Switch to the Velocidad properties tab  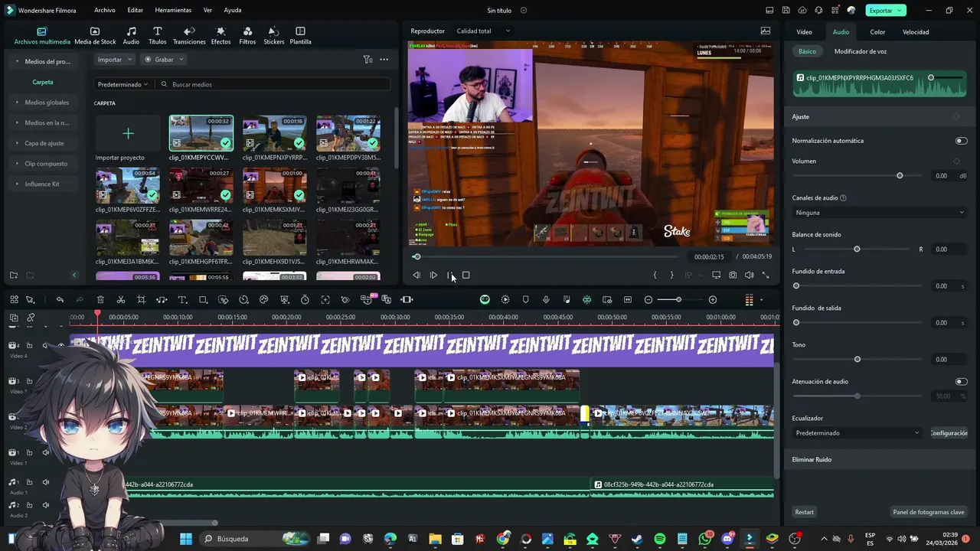[x=916, y=32]
